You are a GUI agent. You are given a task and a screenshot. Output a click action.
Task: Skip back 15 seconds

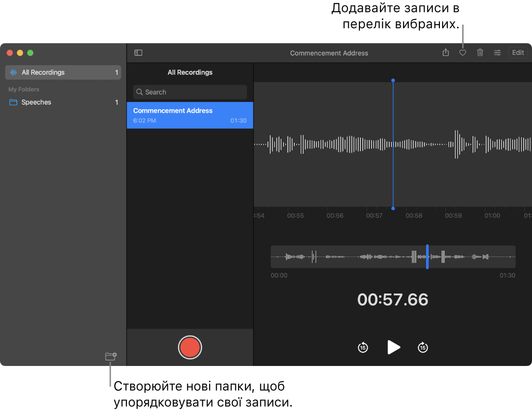tap(363, 347)
